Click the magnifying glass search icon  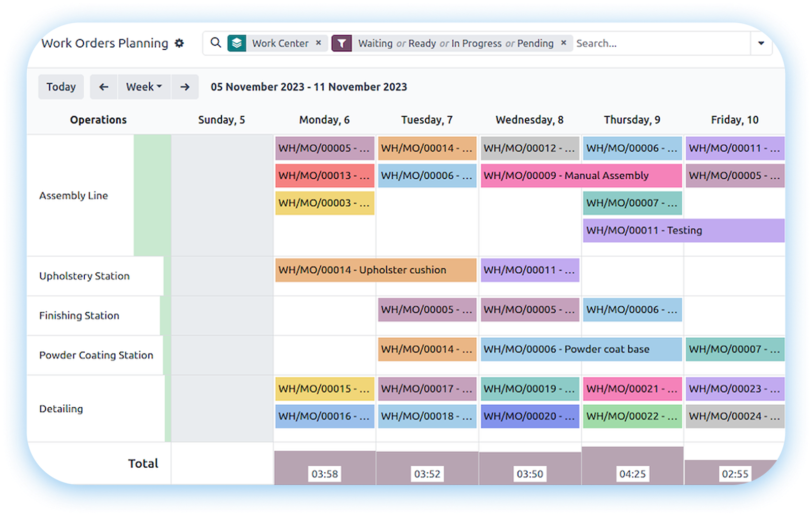pos(216,43)
